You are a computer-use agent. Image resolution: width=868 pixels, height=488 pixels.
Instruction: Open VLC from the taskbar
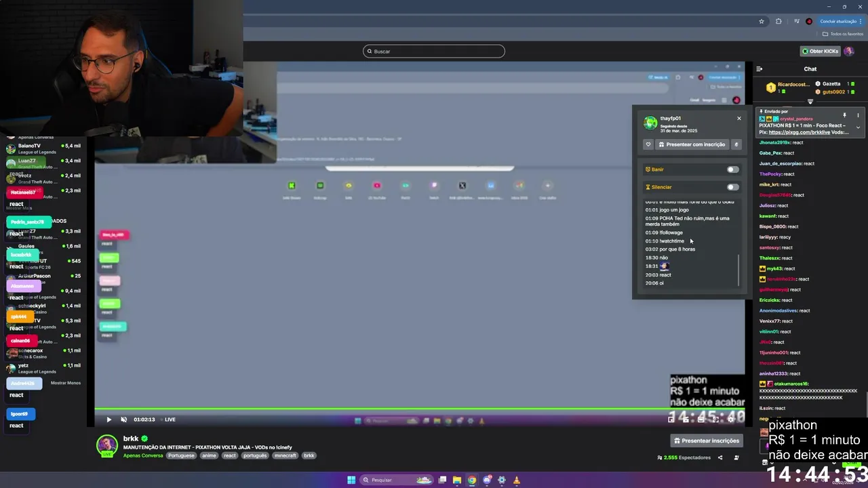point(517,480)
